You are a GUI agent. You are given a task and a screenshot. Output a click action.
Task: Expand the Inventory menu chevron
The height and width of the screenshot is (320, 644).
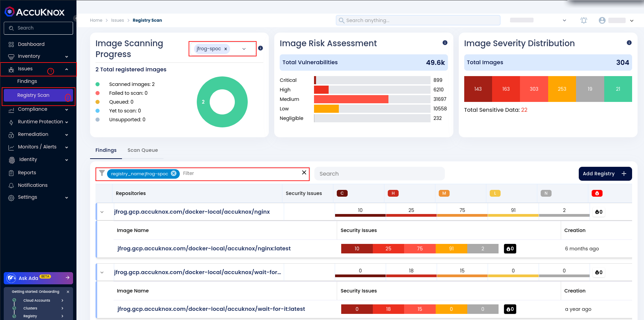[x=67, y=57]
